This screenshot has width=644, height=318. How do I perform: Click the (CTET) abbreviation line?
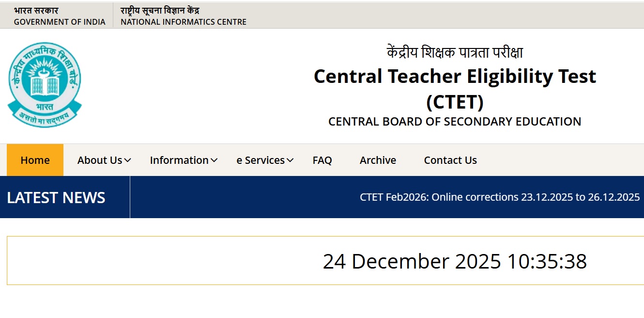(455, 102)
